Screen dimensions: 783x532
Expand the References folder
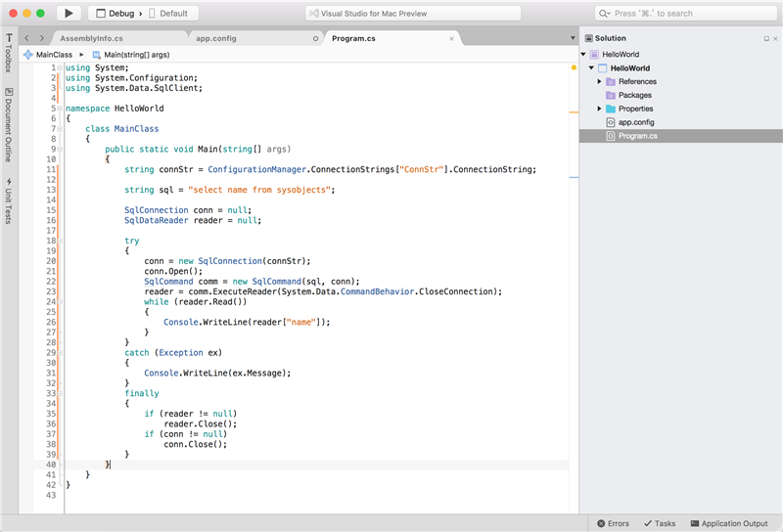click(599, 81)
